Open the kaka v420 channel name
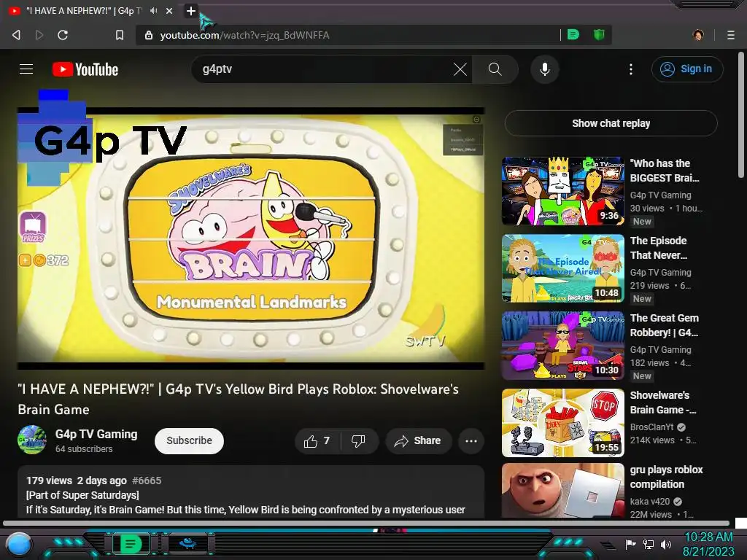 click(650, 502)
